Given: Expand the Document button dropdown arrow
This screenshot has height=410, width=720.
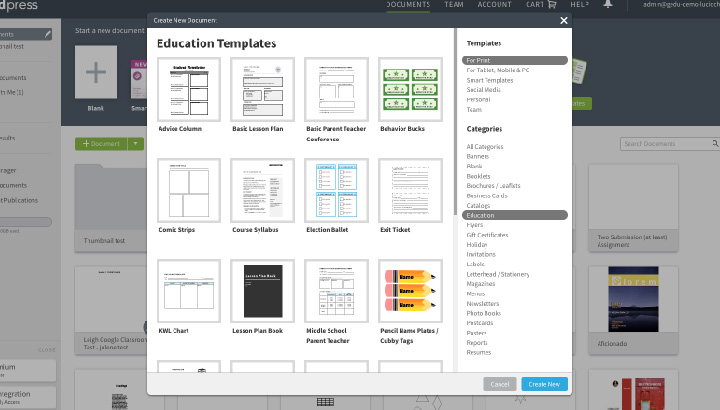Looking at the screenshot, I should click(x=135, y=144).
